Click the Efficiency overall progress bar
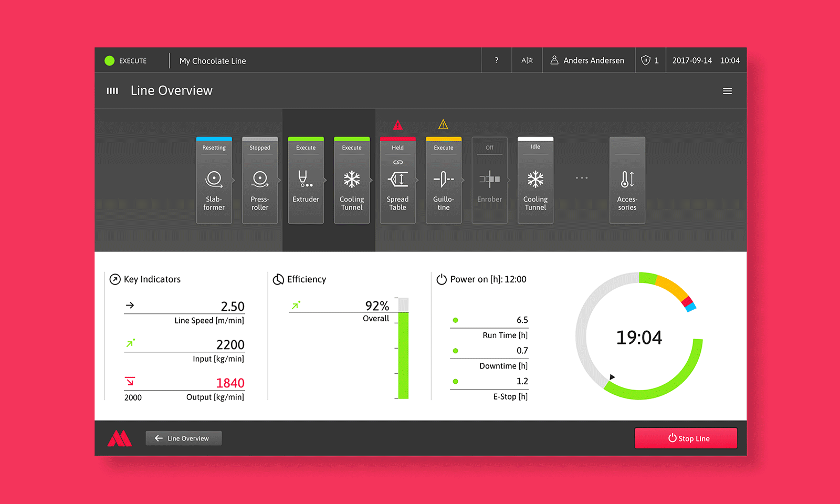This screenshot has height=504, width=840. click(403, 349)
